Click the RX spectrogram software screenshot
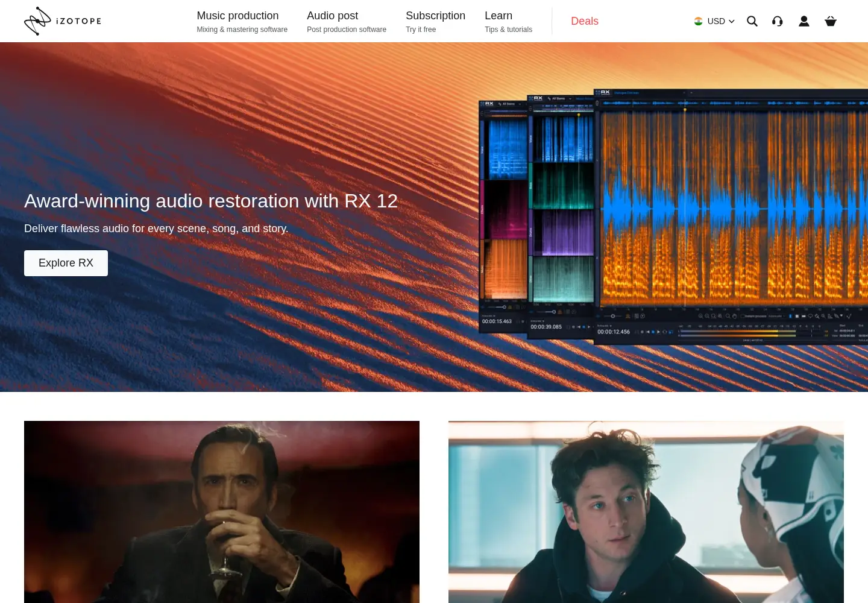Viewport: 868px width, 603px height. (673, 217)
